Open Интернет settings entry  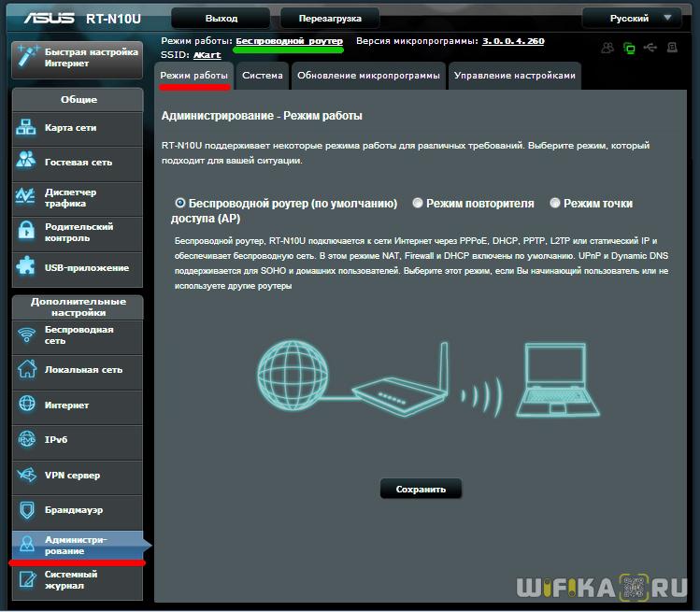point(78,406)
